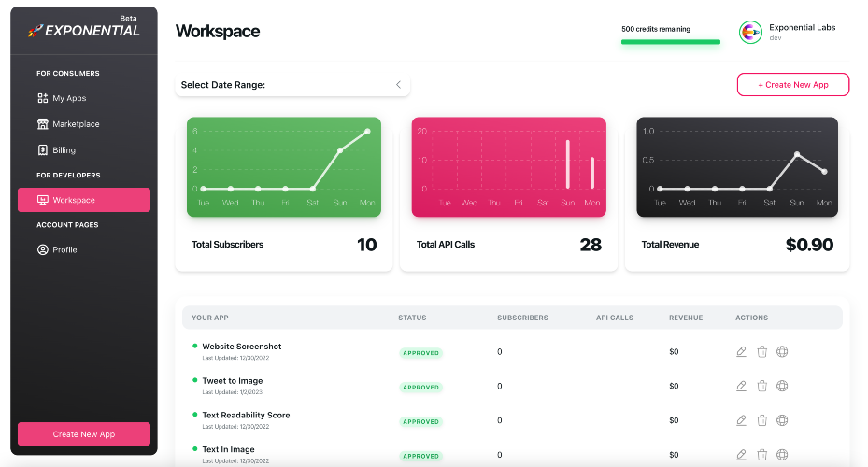Click the Total Subscribers green chart
The width and height of the screenshot is (868, 467).
(284, 166)
